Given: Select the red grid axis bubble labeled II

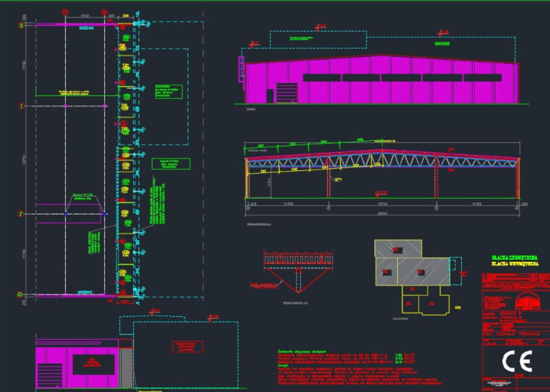Looking at the screenshot, I should [x=21, y=25].
